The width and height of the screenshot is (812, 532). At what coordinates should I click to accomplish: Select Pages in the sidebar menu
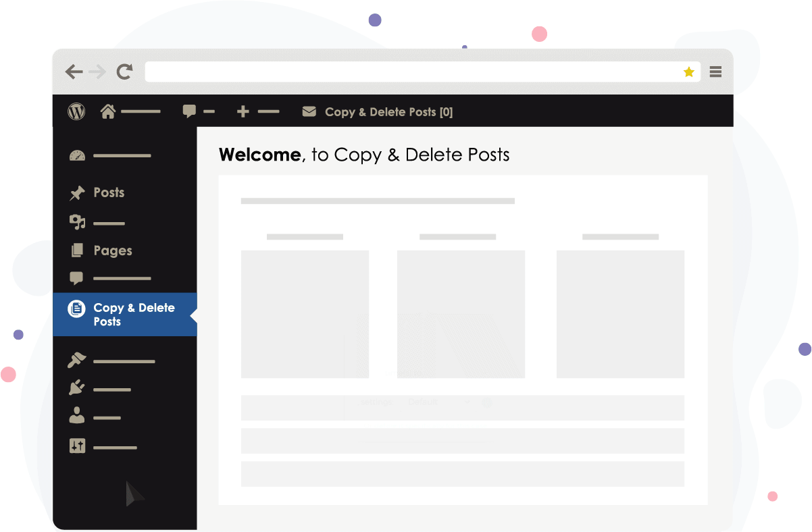click(x=112, y=250)
